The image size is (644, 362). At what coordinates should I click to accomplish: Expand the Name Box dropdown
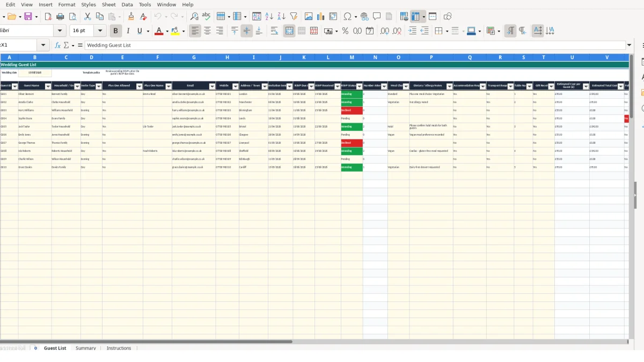coord(43,46)
